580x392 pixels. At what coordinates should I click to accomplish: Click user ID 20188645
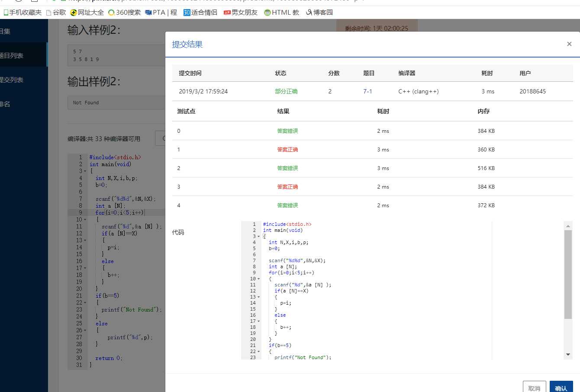[532, 91]
